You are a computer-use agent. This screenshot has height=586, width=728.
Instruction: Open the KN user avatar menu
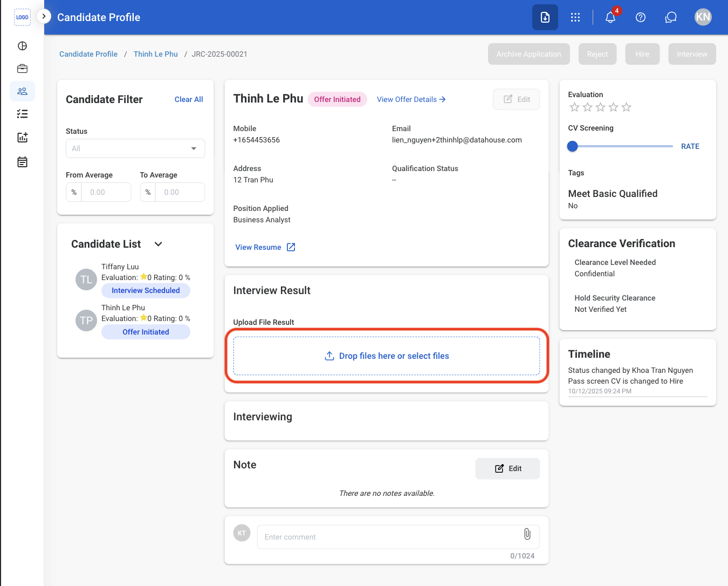coord(703,17)
